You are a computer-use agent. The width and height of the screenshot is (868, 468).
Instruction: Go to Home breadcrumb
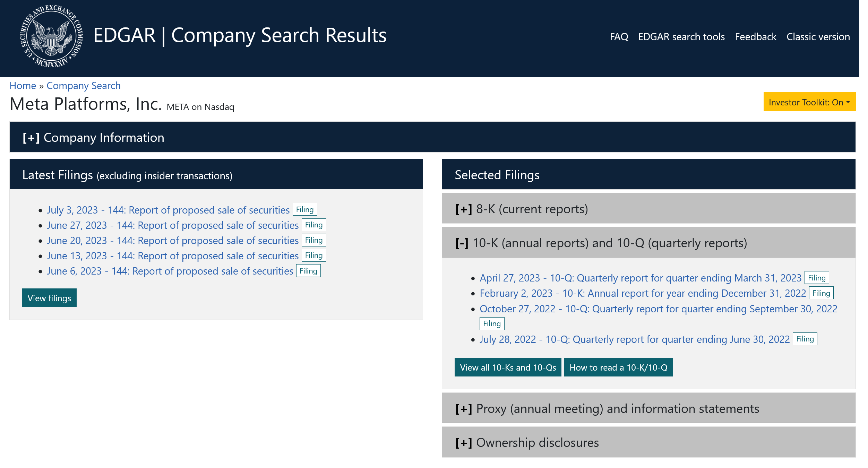pyautogui.click(x=23, y=86)
